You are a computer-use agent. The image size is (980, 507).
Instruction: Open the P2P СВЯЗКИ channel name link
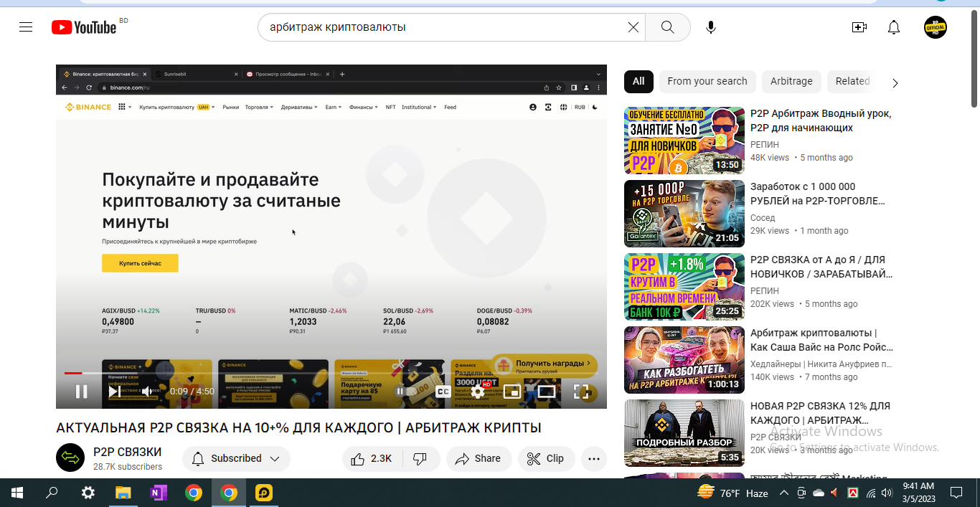128,452
